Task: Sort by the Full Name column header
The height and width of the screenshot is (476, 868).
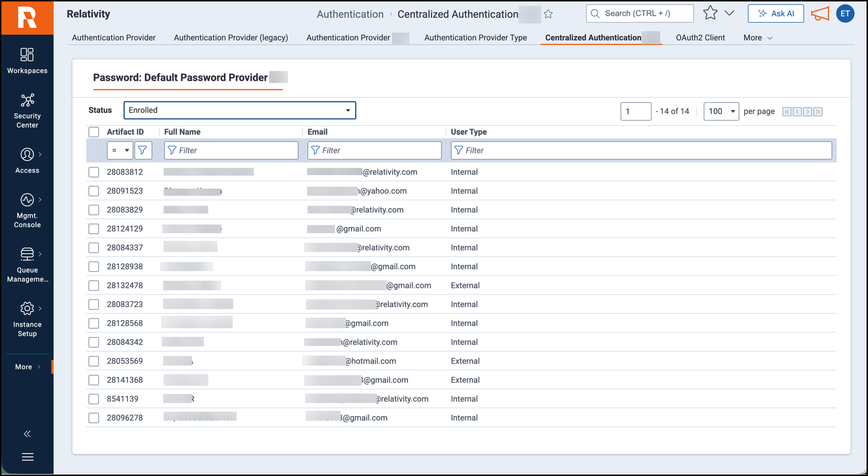Action: click(182, 132)
